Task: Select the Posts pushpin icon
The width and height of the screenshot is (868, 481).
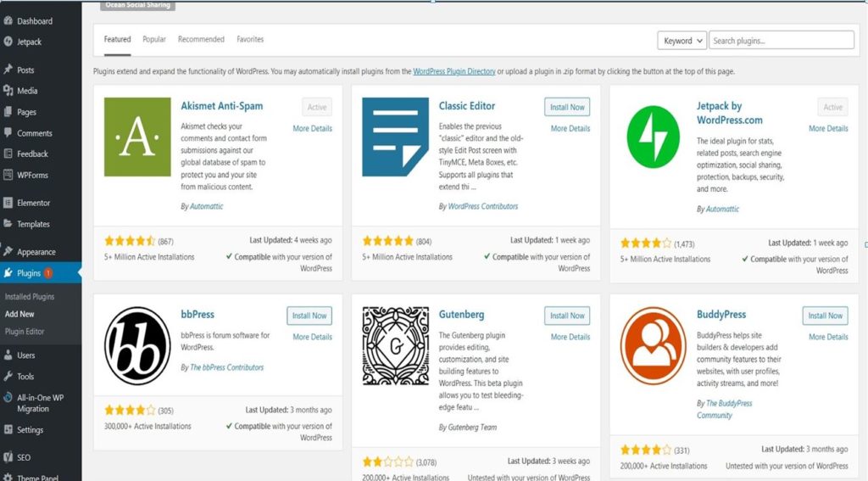Action: click(x=8, y=70)
